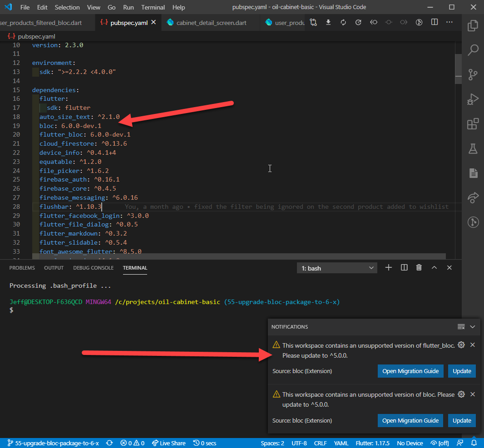This screenshot has width=484, height=448.
Task: Click Live Share in status bar
Action: (x=169, y=443)
